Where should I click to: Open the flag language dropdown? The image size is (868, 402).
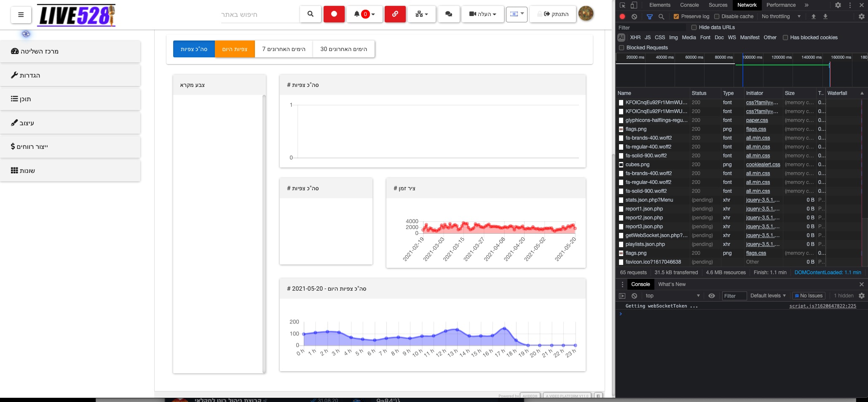click(517, 14)
